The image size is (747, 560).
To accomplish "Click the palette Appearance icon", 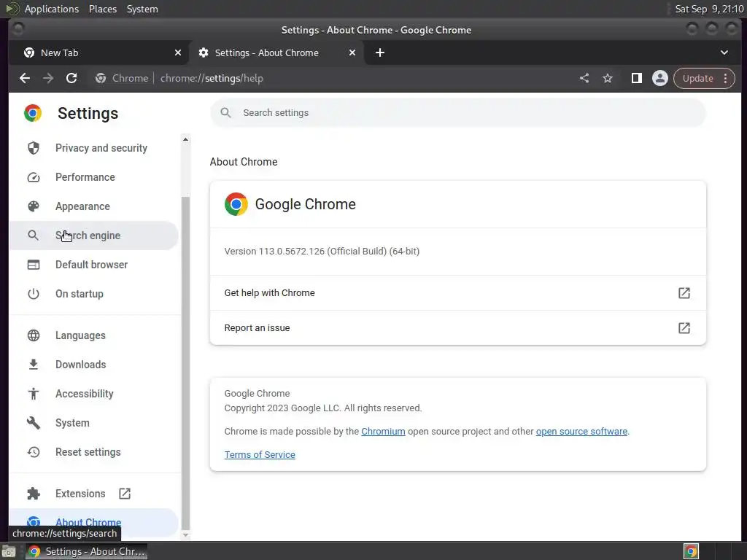I will 34,206.
